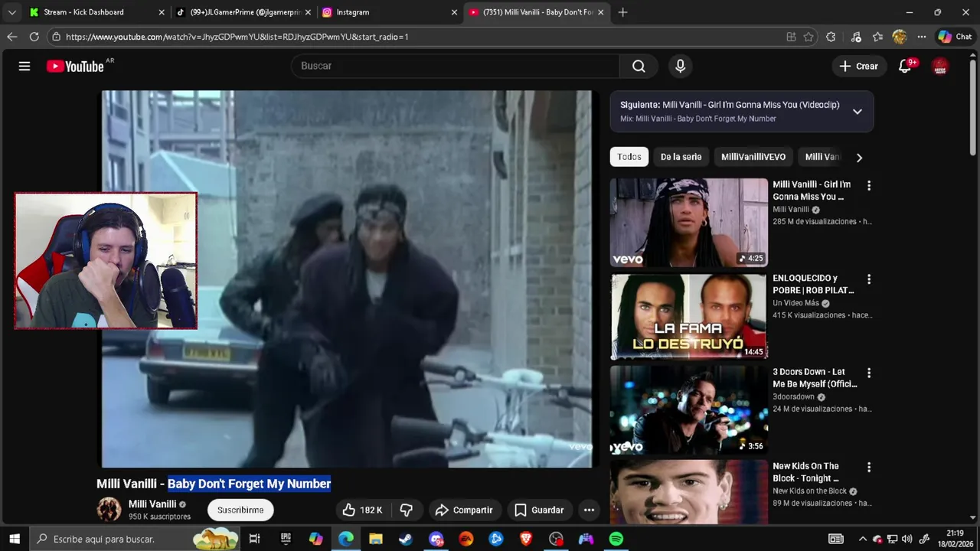Viewport: 980px width, 551px height.
Task: Open Girl I'm Gonna Miss You thumbnail
Action: pos(688,222)
